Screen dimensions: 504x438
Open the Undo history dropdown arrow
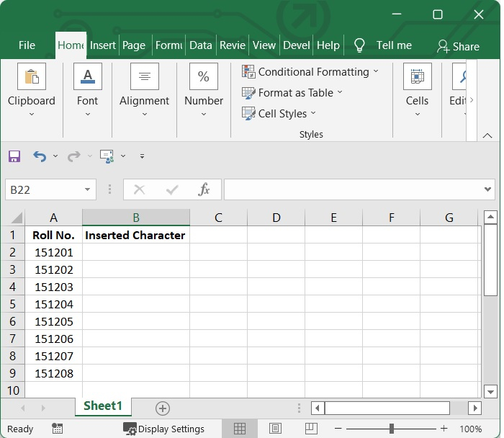click(x=55, y=156)
